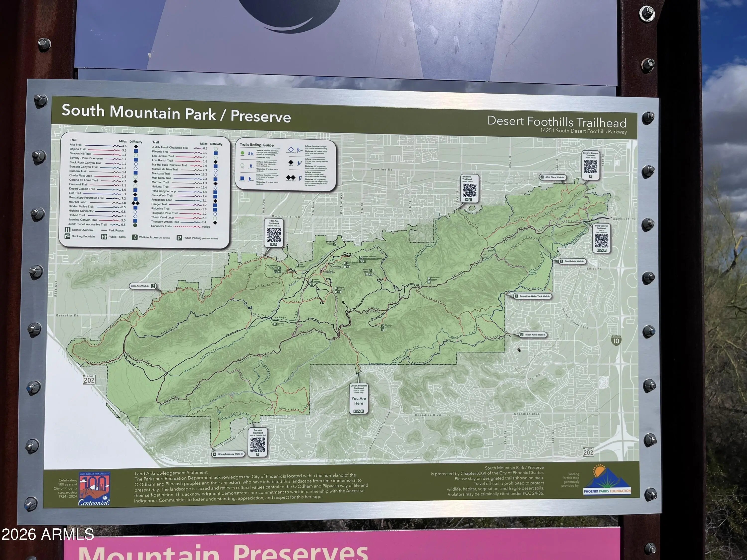Click the Phoenix Parks Foundation logo

(x=607, y=480)
